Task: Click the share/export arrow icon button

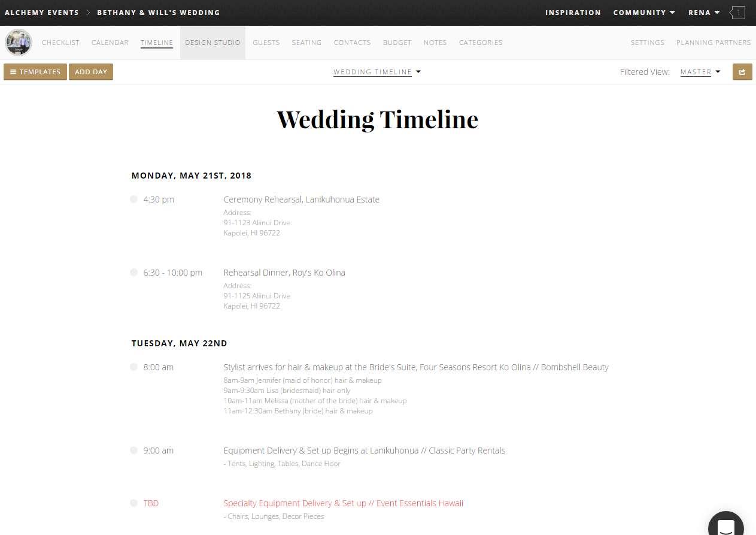Action: click(x=742, y=72)
